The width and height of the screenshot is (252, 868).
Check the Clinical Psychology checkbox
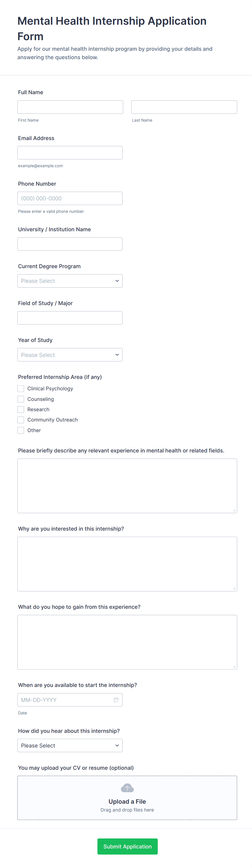pos(21,388)
